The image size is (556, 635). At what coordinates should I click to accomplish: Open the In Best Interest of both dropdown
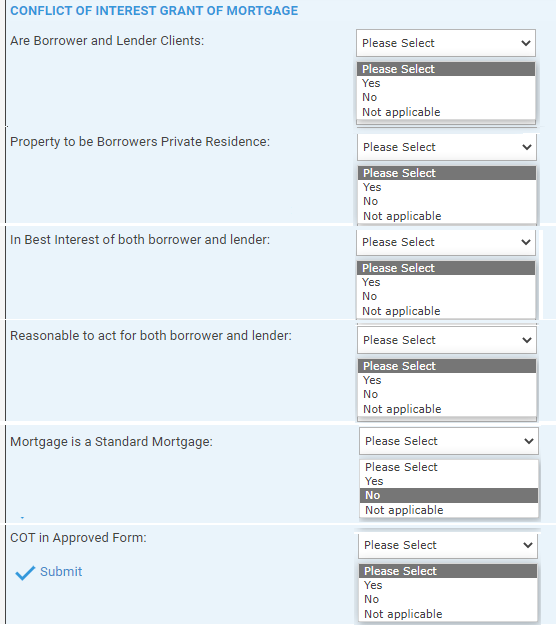[446, 242]
